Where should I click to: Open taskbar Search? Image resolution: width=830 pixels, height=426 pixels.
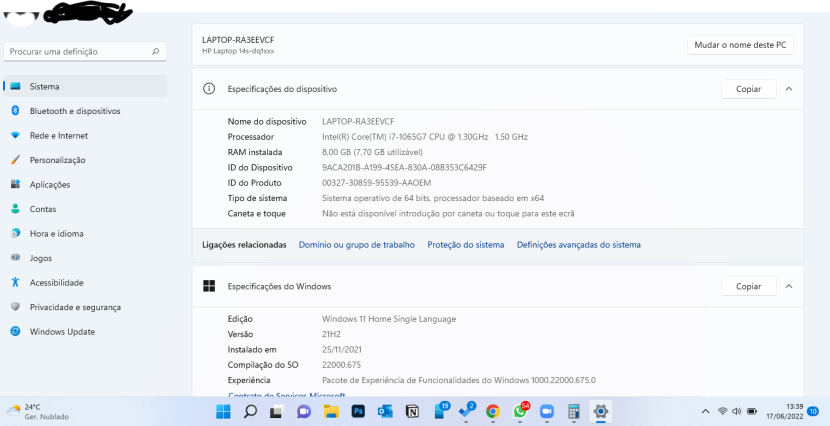250,412
